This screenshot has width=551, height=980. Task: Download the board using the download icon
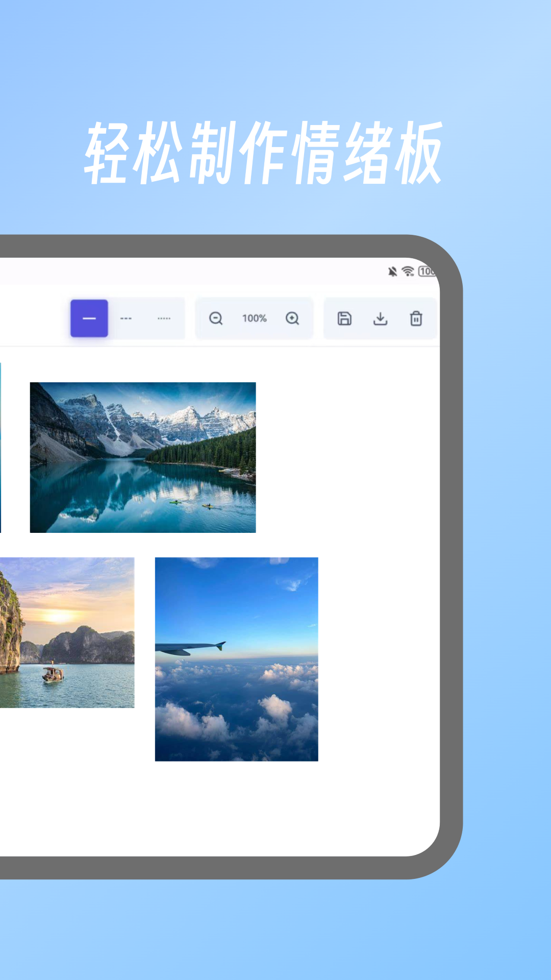coord(380,318)
